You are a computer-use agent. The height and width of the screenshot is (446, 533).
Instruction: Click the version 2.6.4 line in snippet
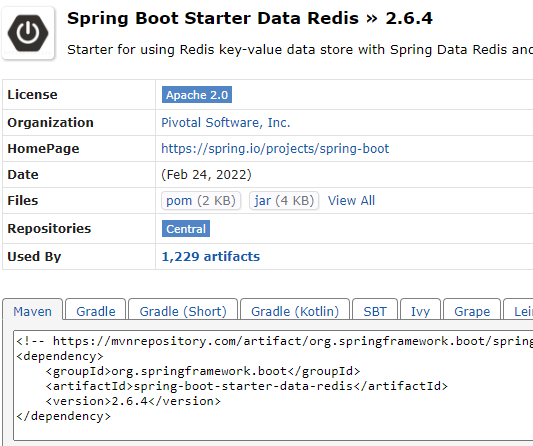[x=133, y=401]
